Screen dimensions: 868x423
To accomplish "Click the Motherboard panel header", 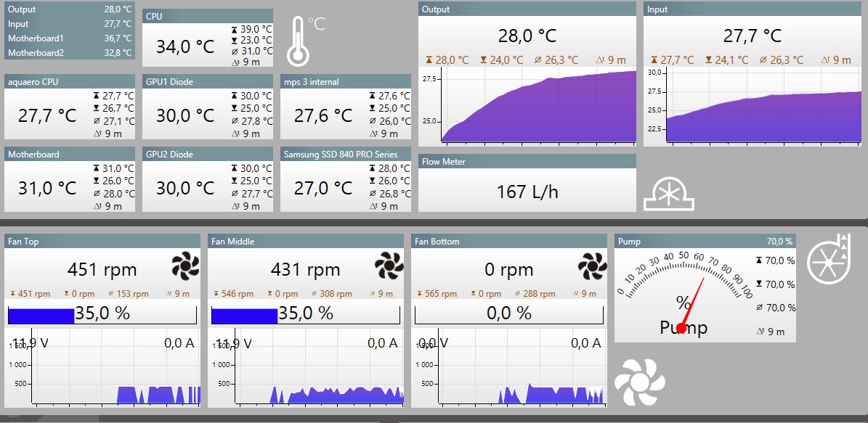I will 70,154.
